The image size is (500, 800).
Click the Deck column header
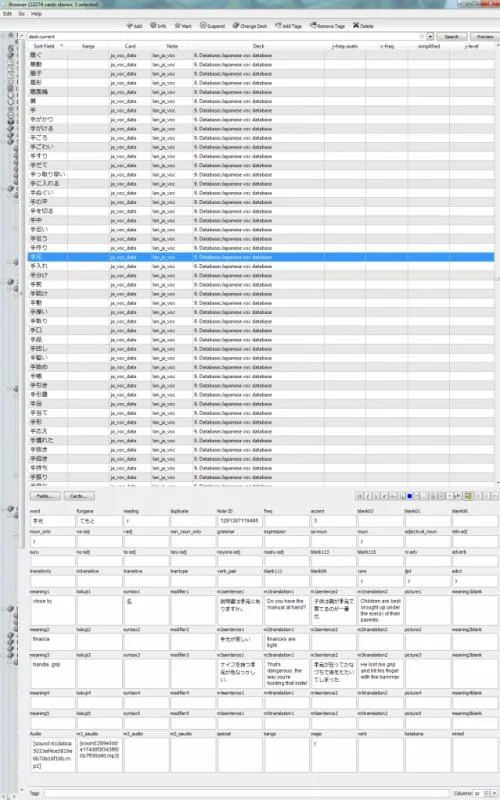click(259, 46)
